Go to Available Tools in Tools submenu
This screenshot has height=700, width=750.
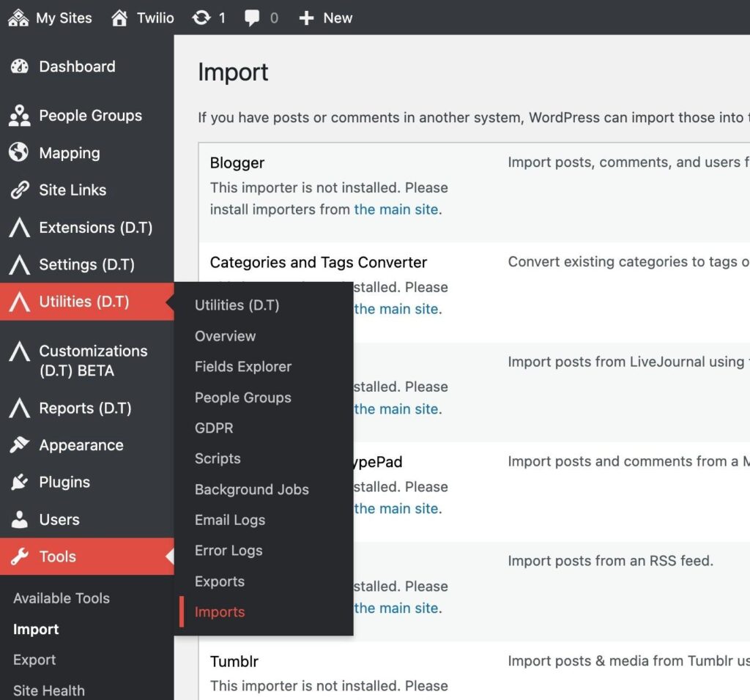click(62, 598)
